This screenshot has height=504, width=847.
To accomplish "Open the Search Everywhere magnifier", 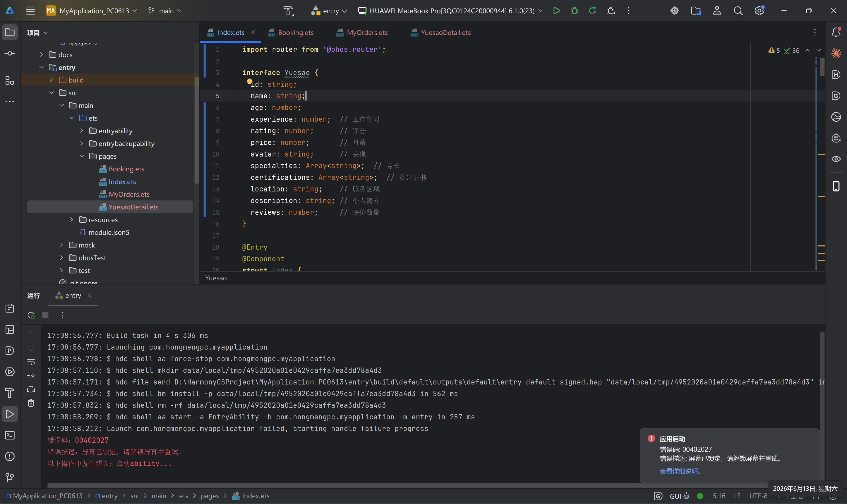I will 738,11.
